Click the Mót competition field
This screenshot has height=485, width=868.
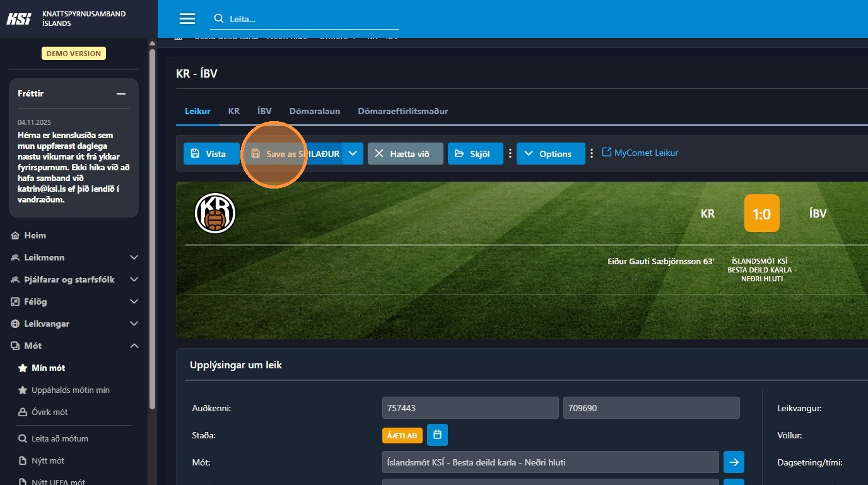tap(551, 462)
